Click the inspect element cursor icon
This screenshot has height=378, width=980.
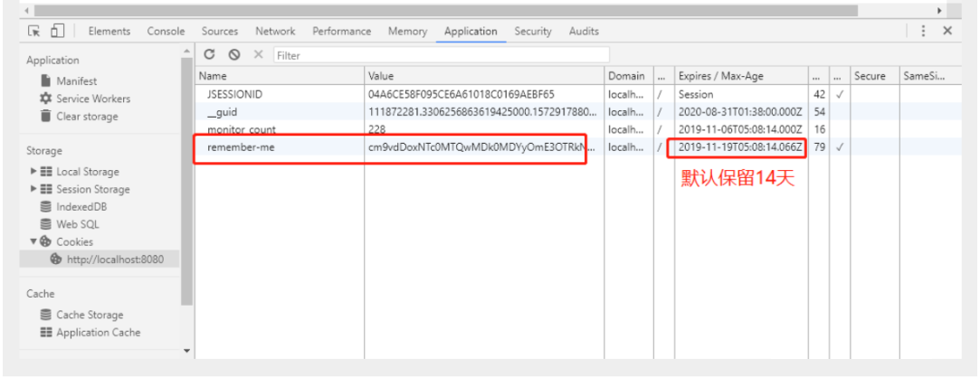[x=34, y=31]
